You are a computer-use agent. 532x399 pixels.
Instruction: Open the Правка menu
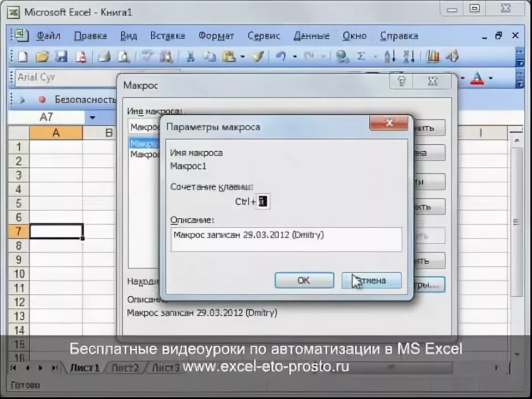click(90, 35)
